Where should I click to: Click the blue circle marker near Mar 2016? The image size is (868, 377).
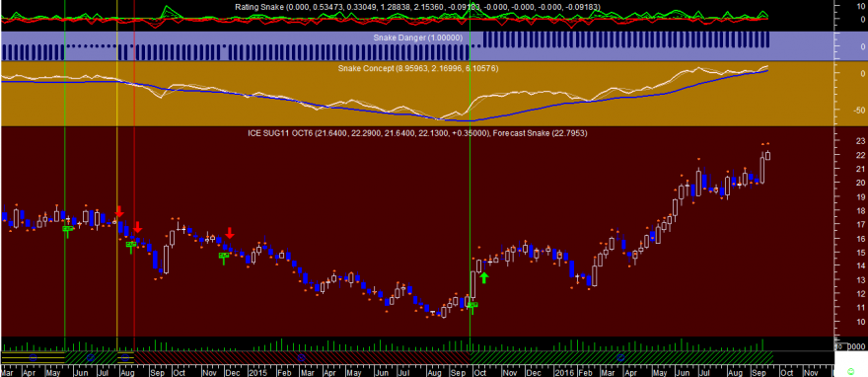620,357
